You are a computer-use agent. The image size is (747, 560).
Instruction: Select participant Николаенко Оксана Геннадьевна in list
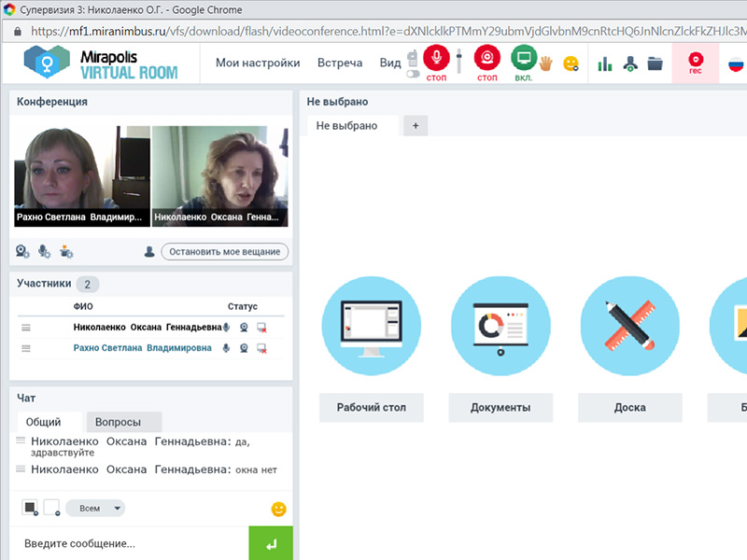[148, 328]
